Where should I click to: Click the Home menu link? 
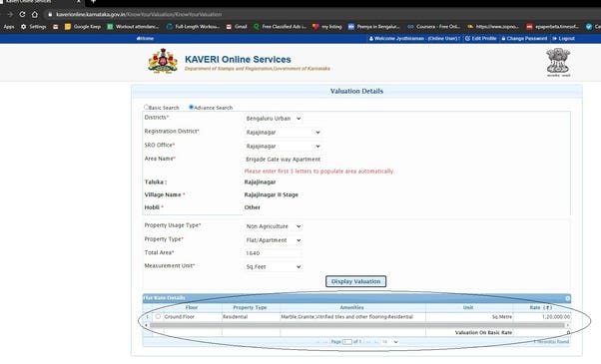pos(146,38)
